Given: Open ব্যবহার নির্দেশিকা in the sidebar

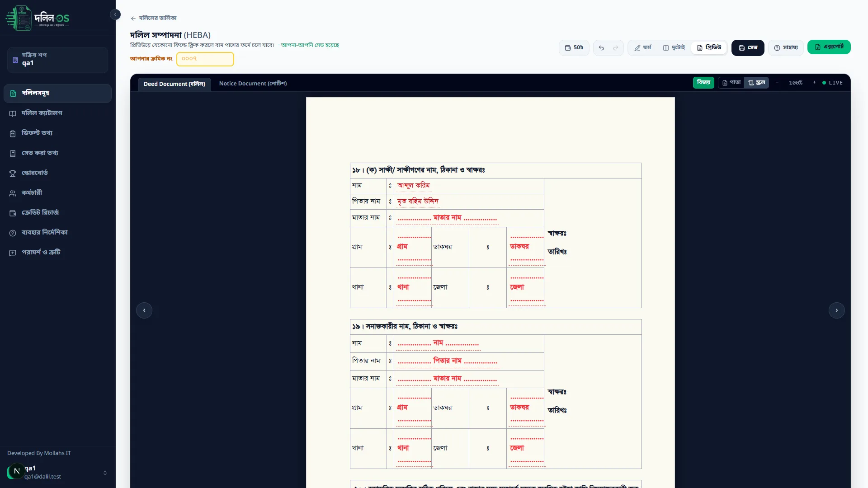Looking at the screenshot, I should tap(57, 232).
